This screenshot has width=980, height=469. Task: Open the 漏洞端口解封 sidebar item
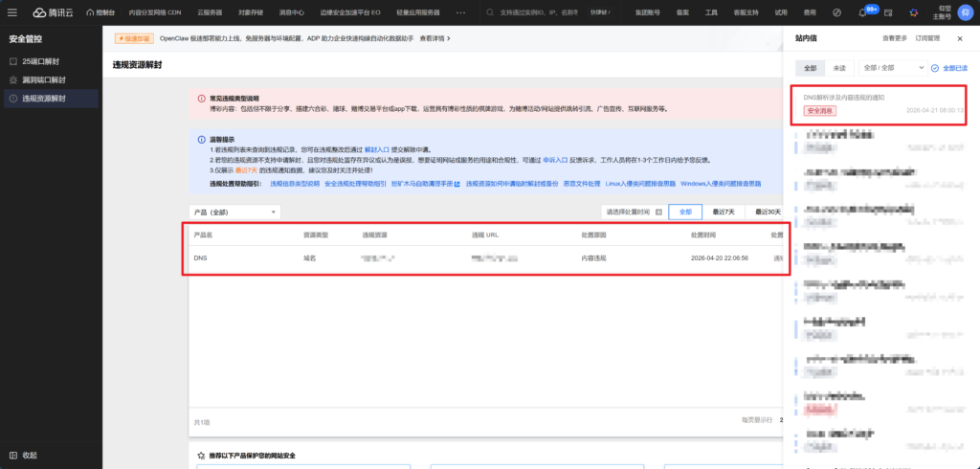click(43, 79)
